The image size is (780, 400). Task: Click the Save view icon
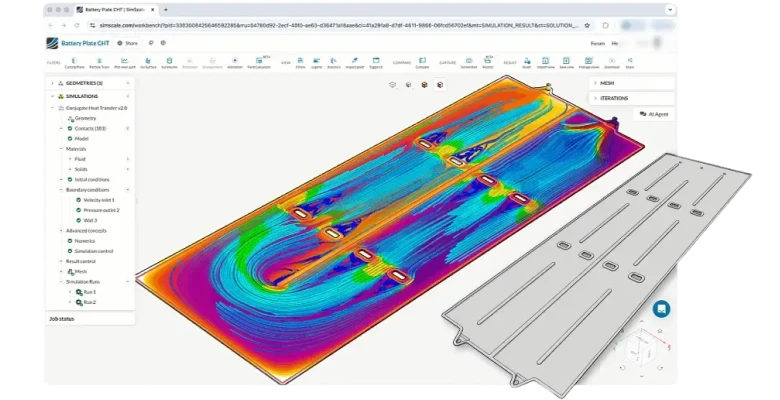566,63
